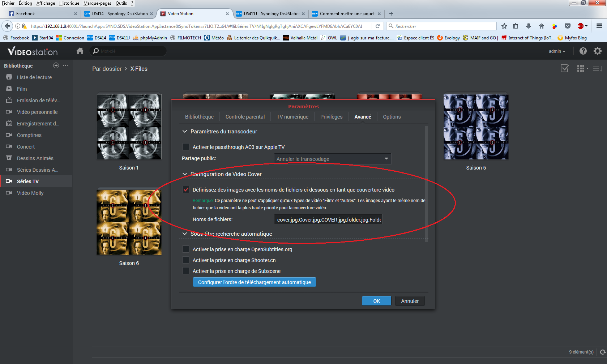607x364 pixels.
Task: Open Firefox hamburger menu
Action: click(599, 26)
